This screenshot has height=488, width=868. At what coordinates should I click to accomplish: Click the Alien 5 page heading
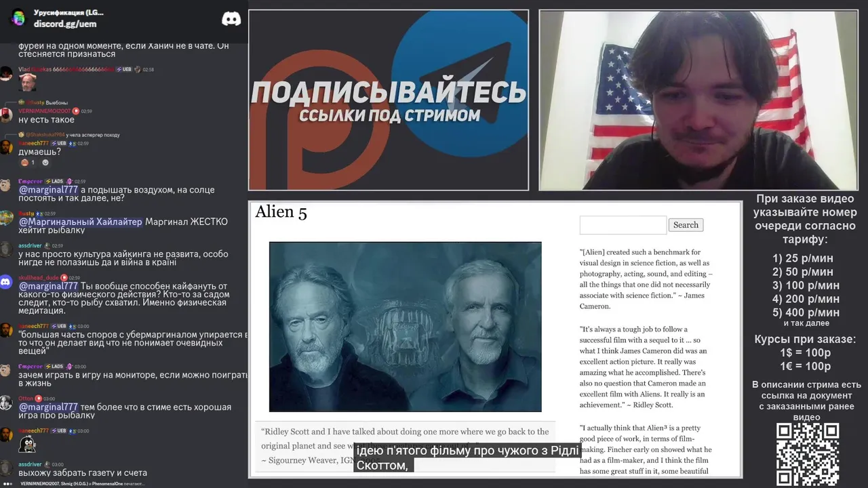click(x=281, y=212)
